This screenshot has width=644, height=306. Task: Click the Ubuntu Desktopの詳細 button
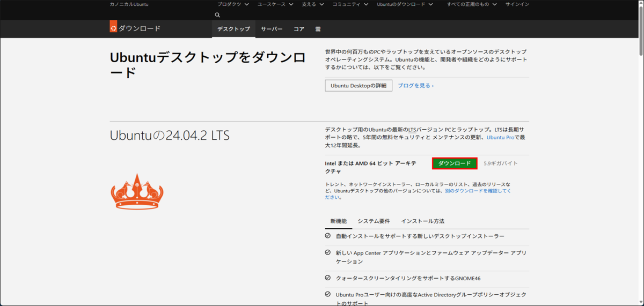pos(358,86)
